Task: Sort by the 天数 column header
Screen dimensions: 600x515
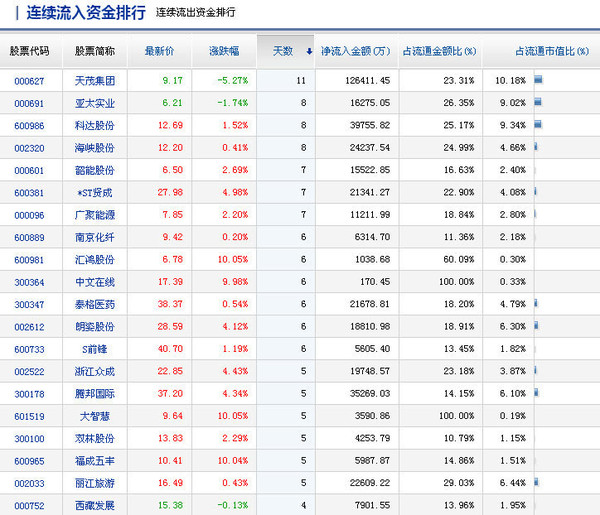Action: (x=283, y=51)
